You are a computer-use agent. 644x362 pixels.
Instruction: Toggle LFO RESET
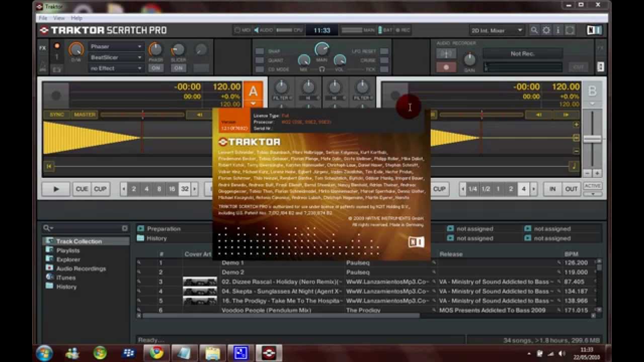384,51
